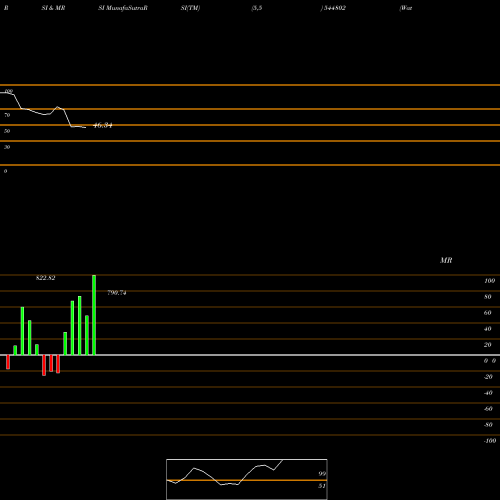Click the -100 axis label on MR scale

pos(489,441)
